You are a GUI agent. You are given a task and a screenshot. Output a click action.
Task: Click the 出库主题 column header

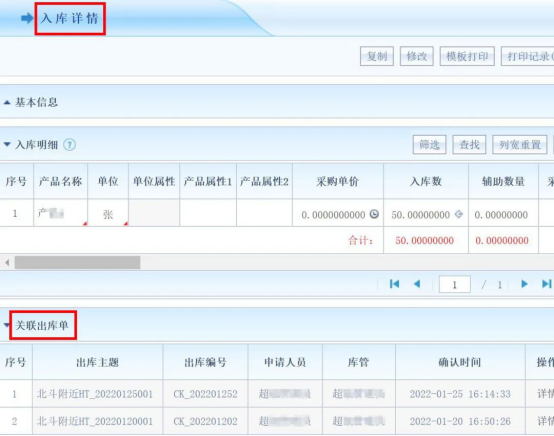pos(98,362)
